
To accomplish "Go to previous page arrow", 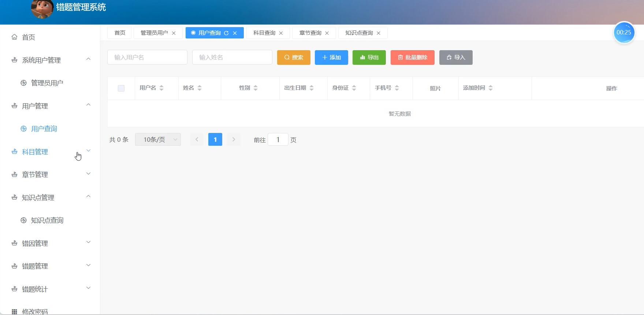I will tap(197, 140).
